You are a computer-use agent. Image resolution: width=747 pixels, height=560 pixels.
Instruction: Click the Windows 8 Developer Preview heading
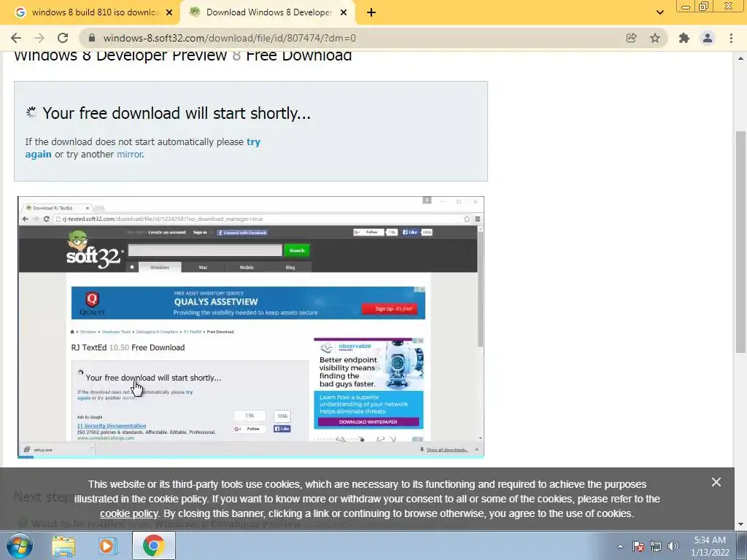coord(182,55)
